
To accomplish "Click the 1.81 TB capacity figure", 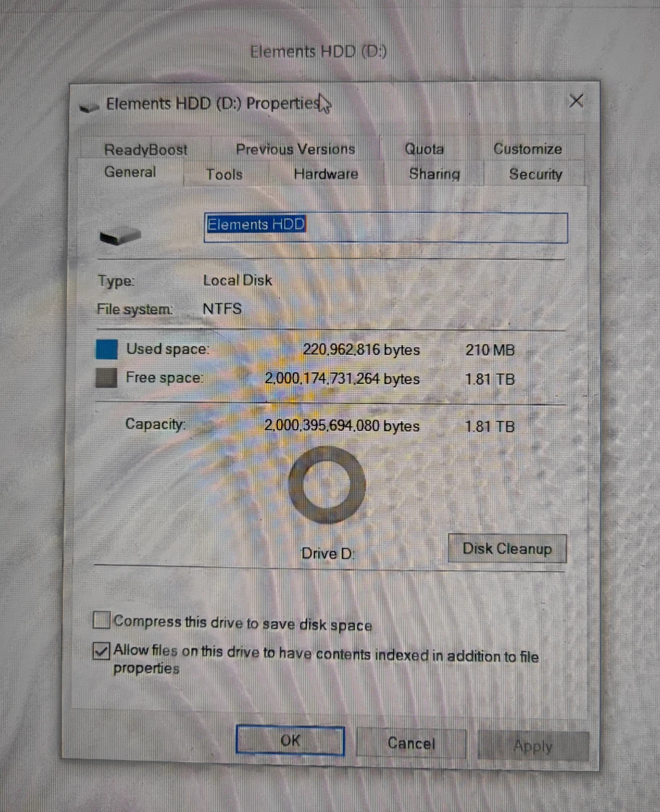I will [x=490, y=426].
